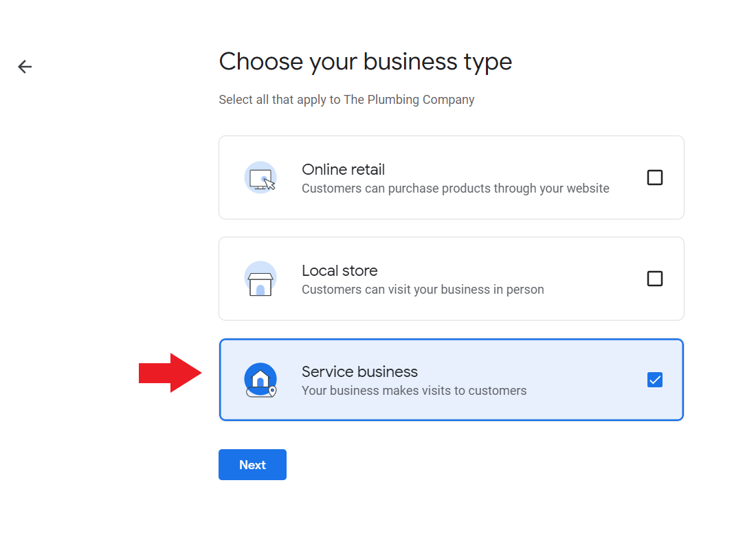Click The Plumbing Company text
756x540 pixels.
(x=409, y=100)
